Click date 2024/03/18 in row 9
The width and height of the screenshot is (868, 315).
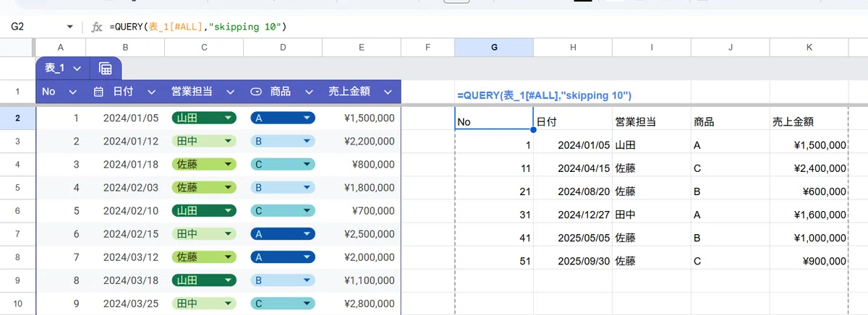[x=130, y=280]
